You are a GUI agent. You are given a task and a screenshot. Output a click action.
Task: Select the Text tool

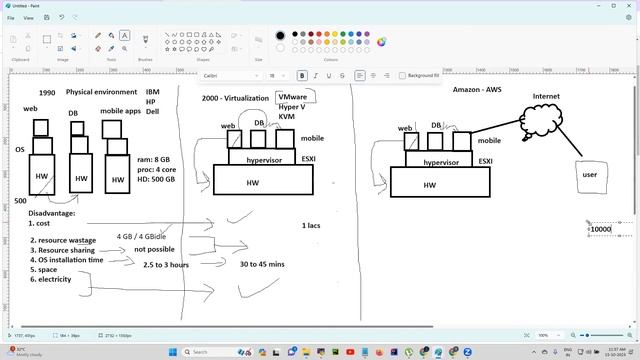[x=124, y=36]
